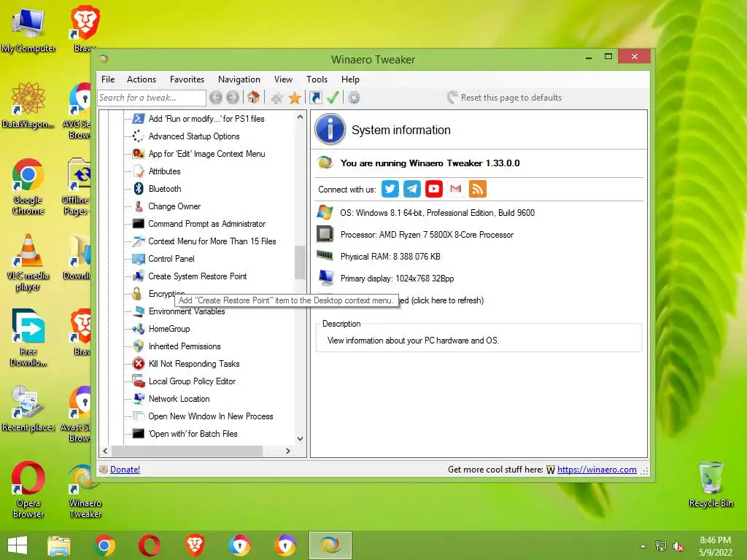Open Winaero Telegram channel icon
The image size is (747, 560).
pyautogui.click(x=412, y=189)
